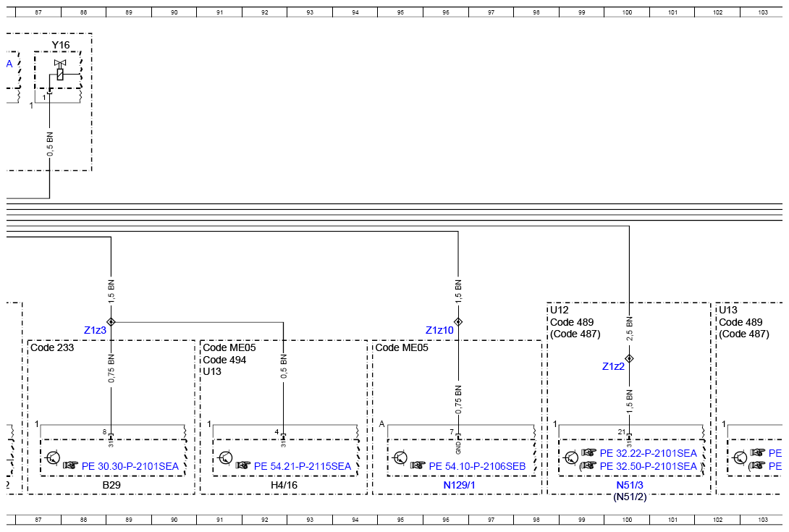The width and height of the screenshot is (789, 532).
Task: Click the B29 component label
Action: point(111,485)
